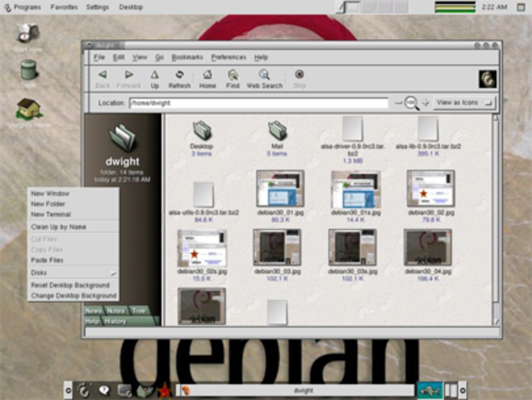
Task: Select the alsa-lib-0.9.0rc3.tar.bz2 file icon
Action: point(427,128)
